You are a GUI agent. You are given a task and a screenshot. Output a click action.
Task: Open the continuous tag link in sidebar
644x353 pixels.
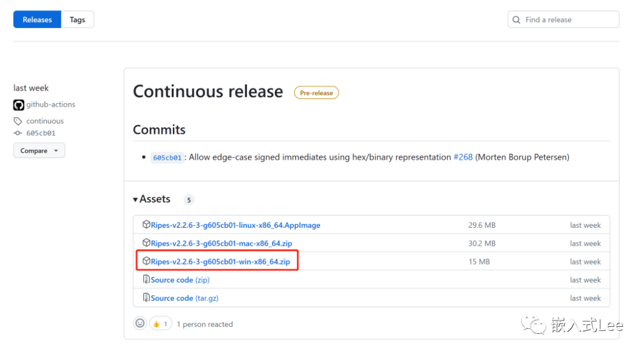pos(45,121)
